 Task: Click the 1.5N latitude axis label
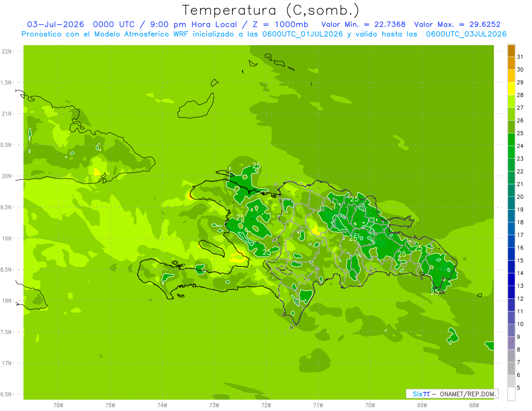(6, 82)
